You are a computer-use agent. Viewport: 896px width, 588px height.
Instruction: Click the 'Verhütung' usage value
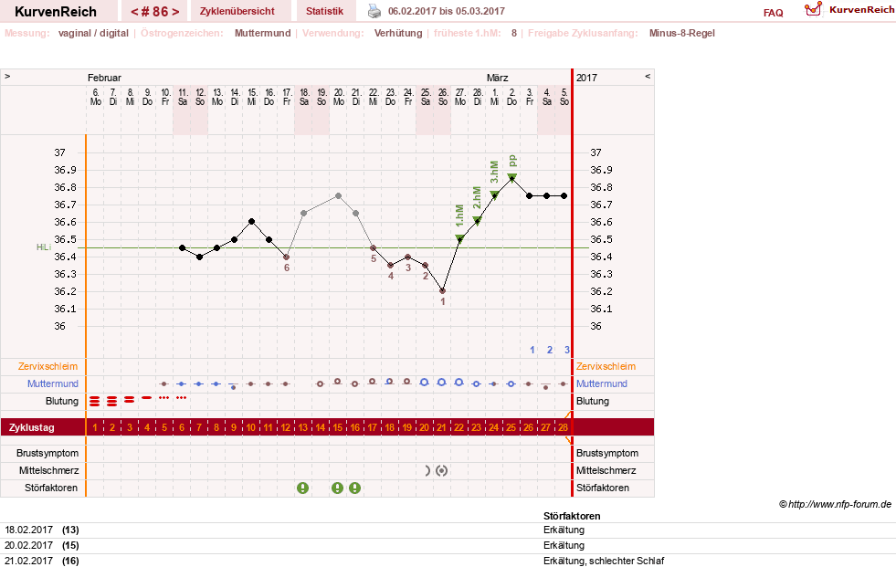[x=398, y=33]
